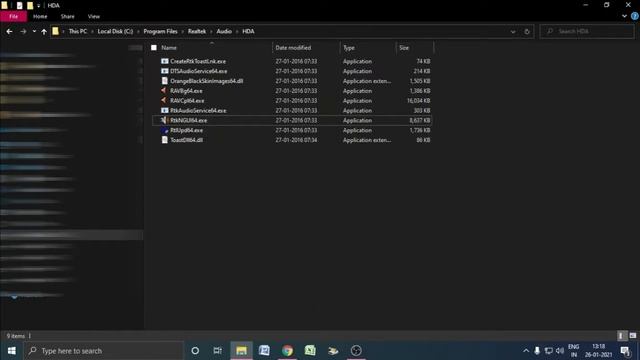Sort by Name column header
640x360 pixels.
click(x=169, y=48)
